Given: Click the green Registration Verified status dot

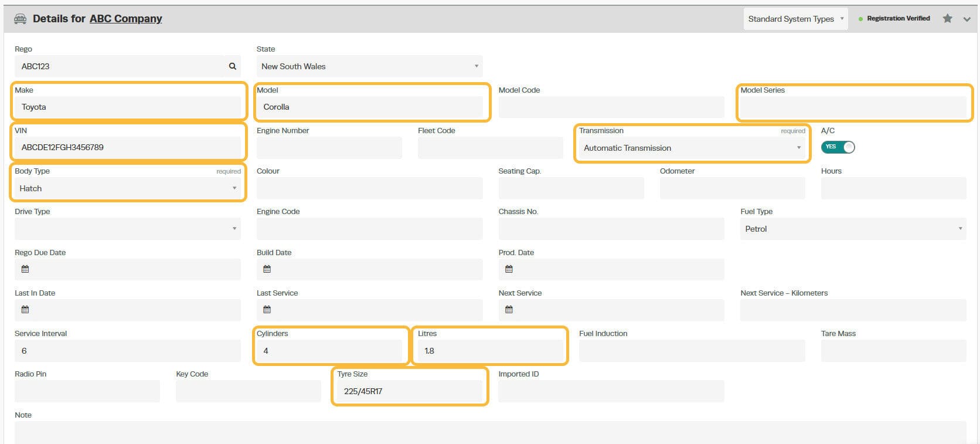Looking at the screenshot, I should (x=860, y=19).
